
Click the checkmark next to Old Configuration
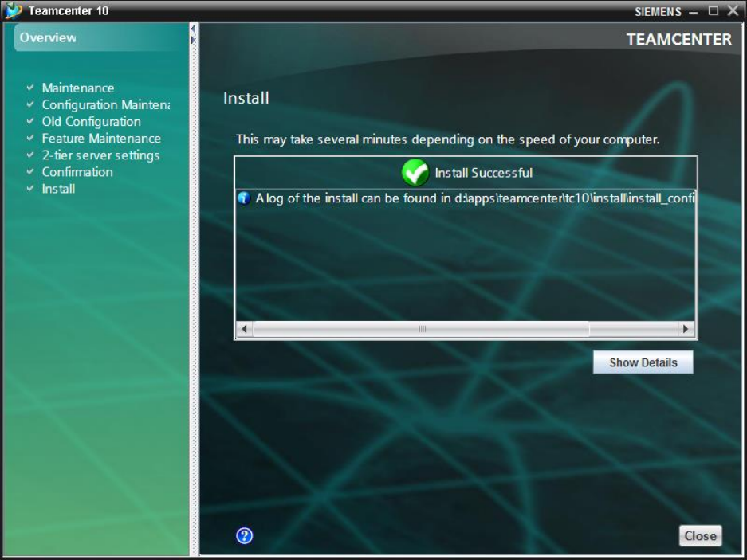tap(30, 121)
